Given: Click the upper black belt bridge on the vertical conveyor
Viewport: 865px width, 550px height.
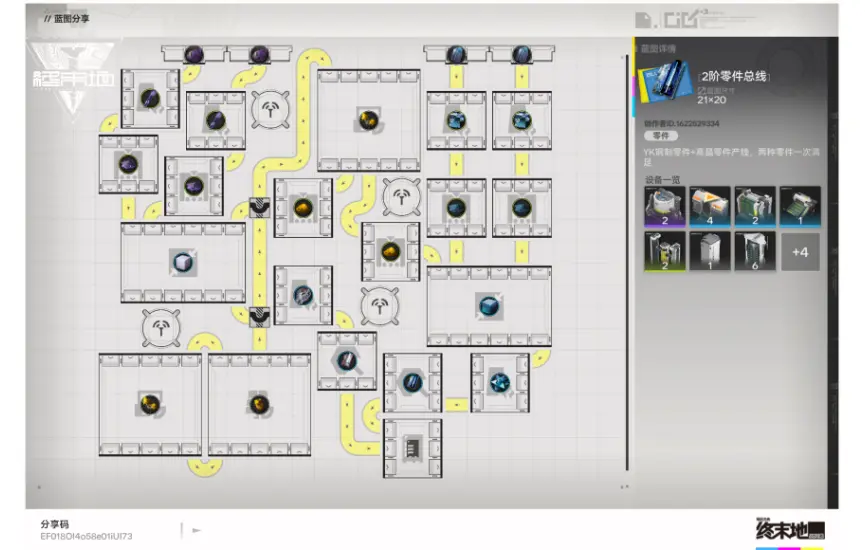Looking at the screenshot, I should [x=259, y=208].
